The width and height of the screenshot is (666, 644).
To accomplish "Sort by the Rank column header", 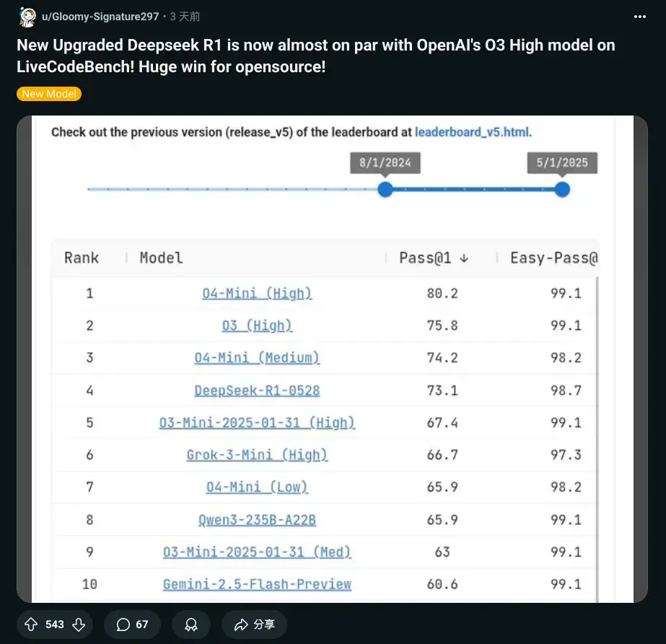I will (82, 258).
